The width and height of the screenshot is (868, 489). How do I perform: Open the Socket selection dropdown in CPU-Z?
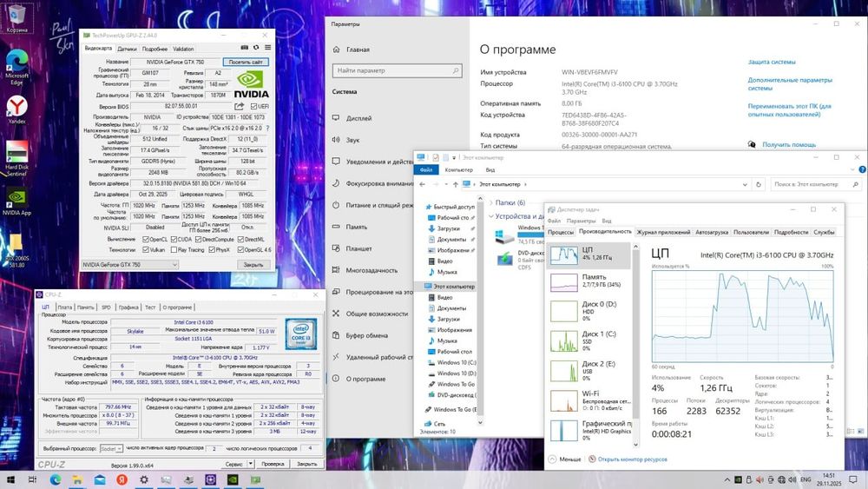111,448
